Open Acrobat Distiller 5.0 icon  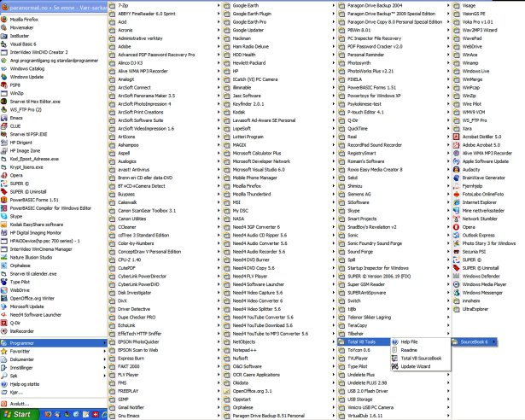tap(456, 137)
